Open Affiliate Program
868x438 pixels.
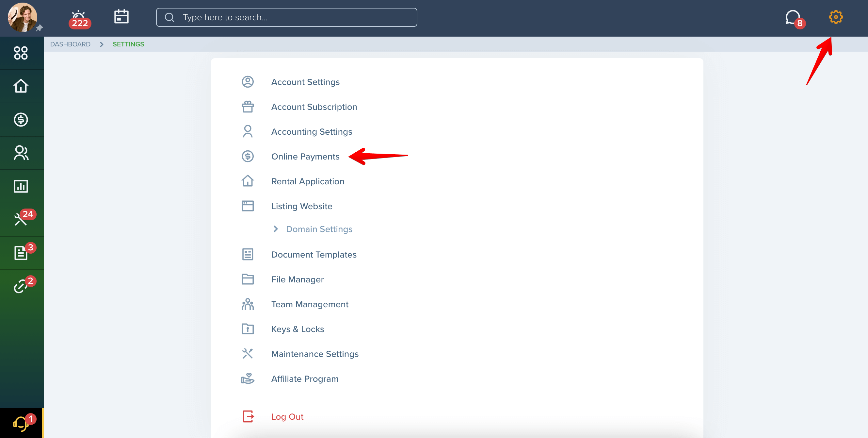(x=305, y=379)
